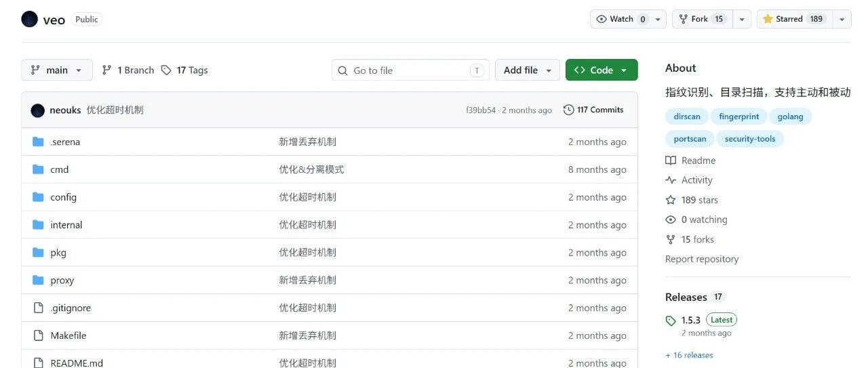The image size is (868, 368).
Task: View the 1 Branch link
Action: click(x=128, y=70)
